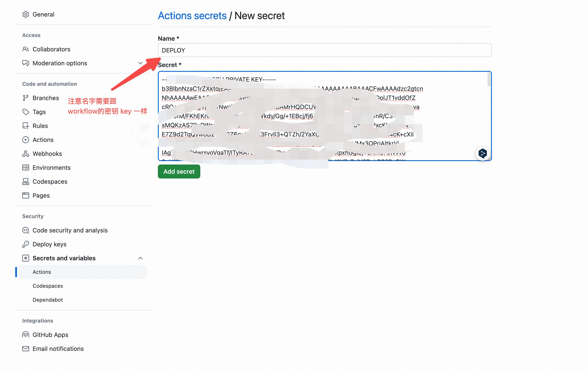
Task: Click the Webhooks icon in sidebar
Action: click(26, 154)
